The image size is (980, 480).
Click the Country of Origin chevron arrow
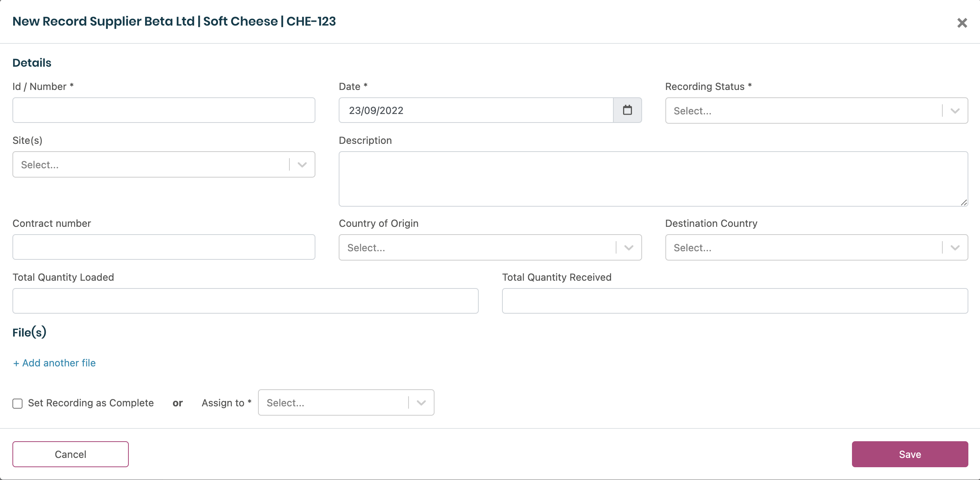click(x=629, y=248)
